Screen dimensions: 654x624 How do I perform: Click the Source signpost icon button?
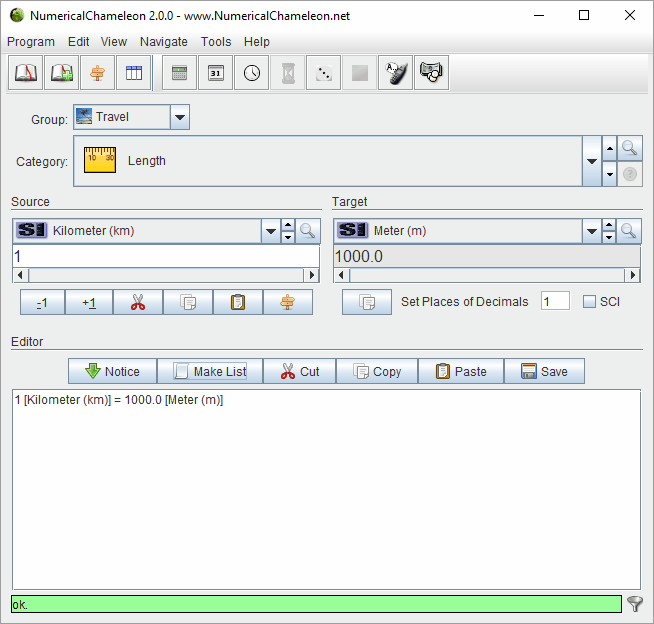coord(288,302)
